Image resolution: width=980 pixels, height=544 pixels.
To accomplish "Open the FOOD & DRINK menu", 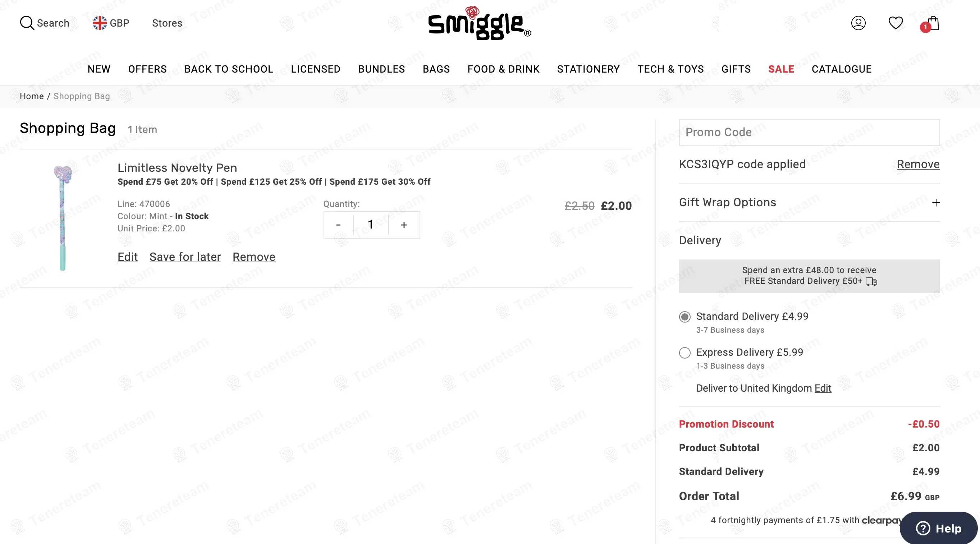I will pyautogui.click(x=504, y=69).
